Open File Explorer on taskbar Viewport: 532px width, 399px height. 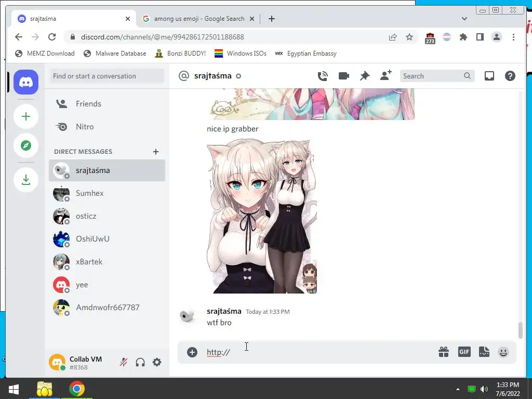[45, 389]
